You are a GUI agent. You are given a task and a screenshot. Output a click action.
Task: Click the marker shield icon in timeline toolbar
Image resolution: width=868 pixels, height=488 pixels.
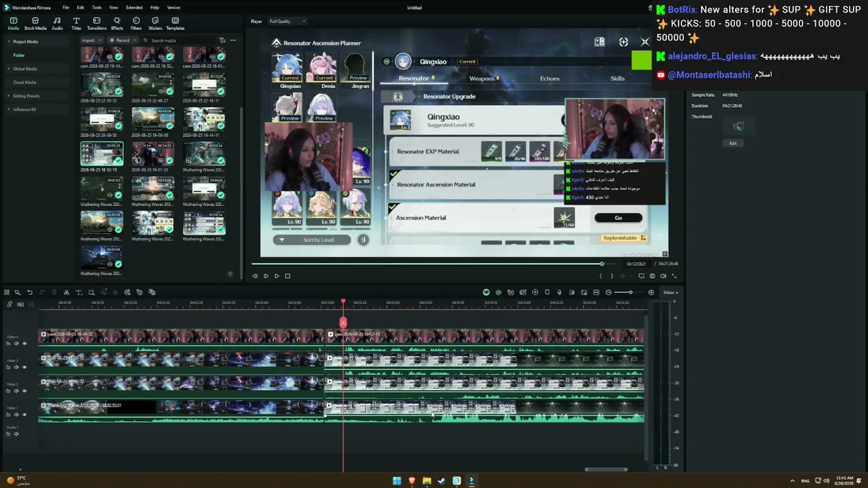point(547,292)
